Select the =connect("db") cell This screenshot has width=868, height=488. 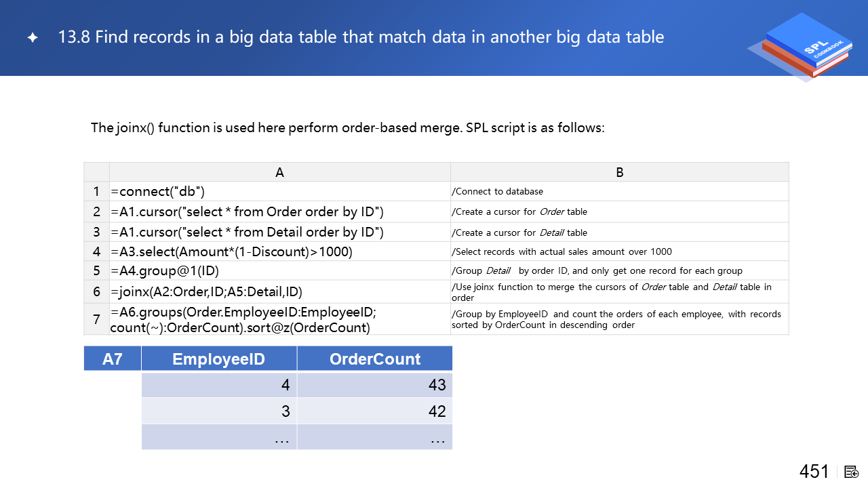279,192
